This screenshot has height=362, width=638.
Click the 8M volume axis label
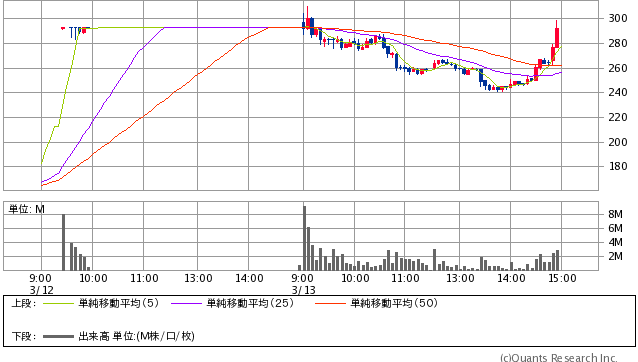[x=615, y=214]
